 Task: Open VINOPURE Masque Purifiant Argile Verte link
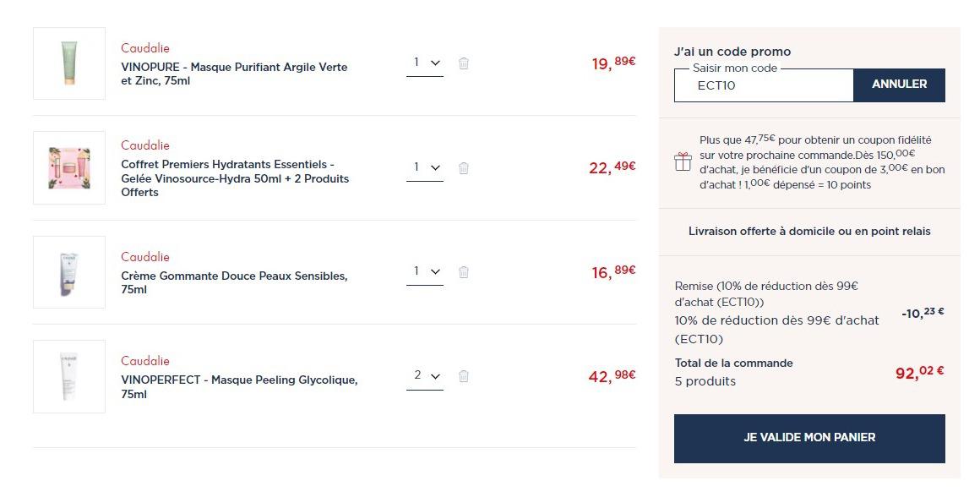click(x=234, y=74)
